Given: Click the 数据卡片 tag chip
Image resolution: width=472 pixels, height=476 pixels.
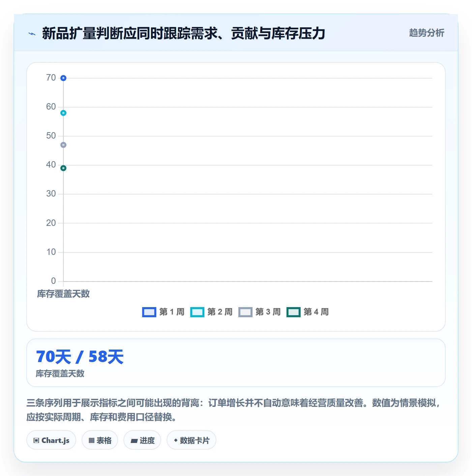Looking at the screenshot, I should (x=191, y=440).
